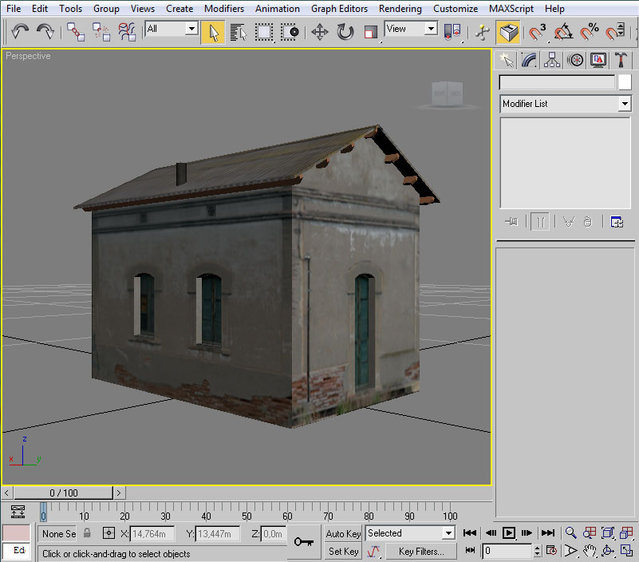Open the Modifiers menu

(224, 8)
